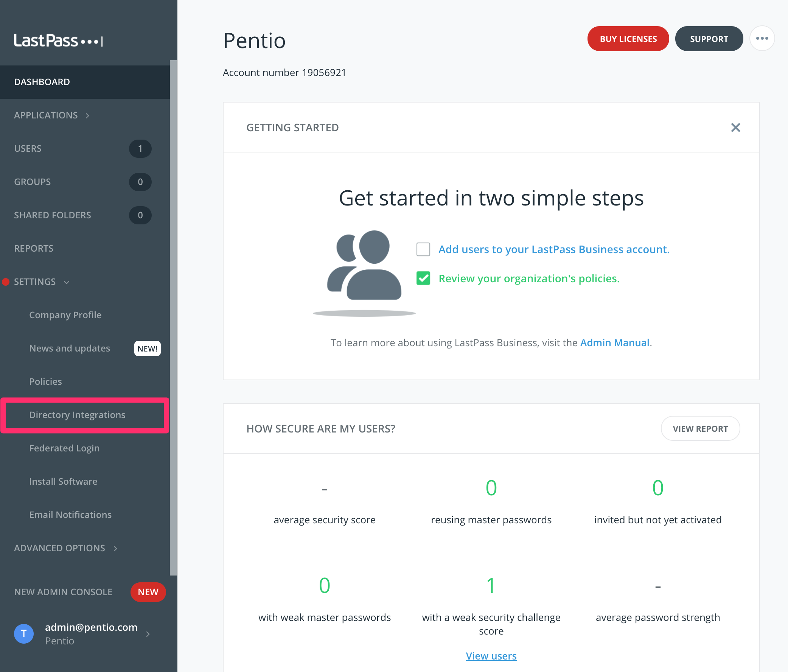
Task: Check the Add users checkbox
Action: point(423,249)
